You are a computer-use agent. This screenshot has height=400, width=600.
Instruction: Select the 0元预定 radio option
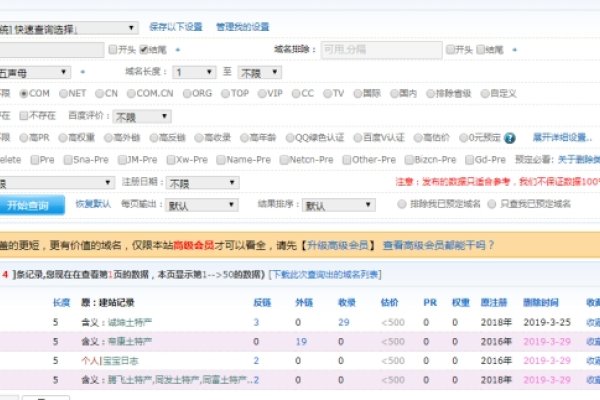pos(463,138)
